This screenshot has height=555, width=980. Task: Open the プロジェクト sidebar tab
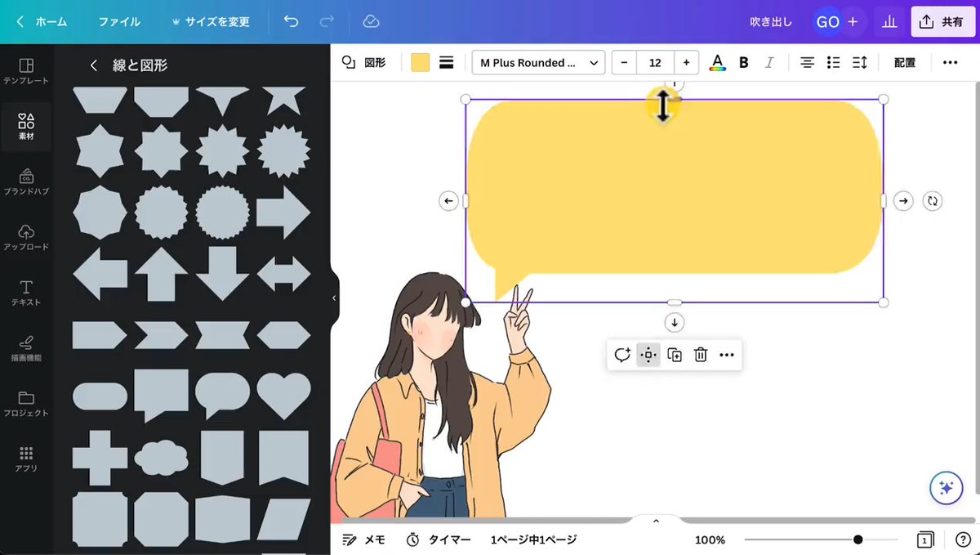26,404
